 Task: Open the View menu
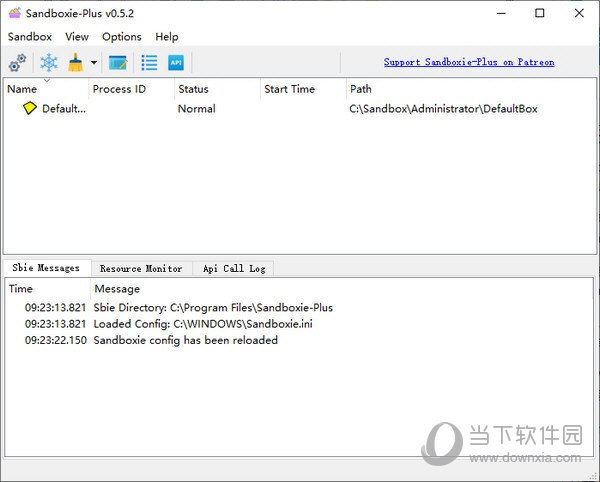(77, 37)
